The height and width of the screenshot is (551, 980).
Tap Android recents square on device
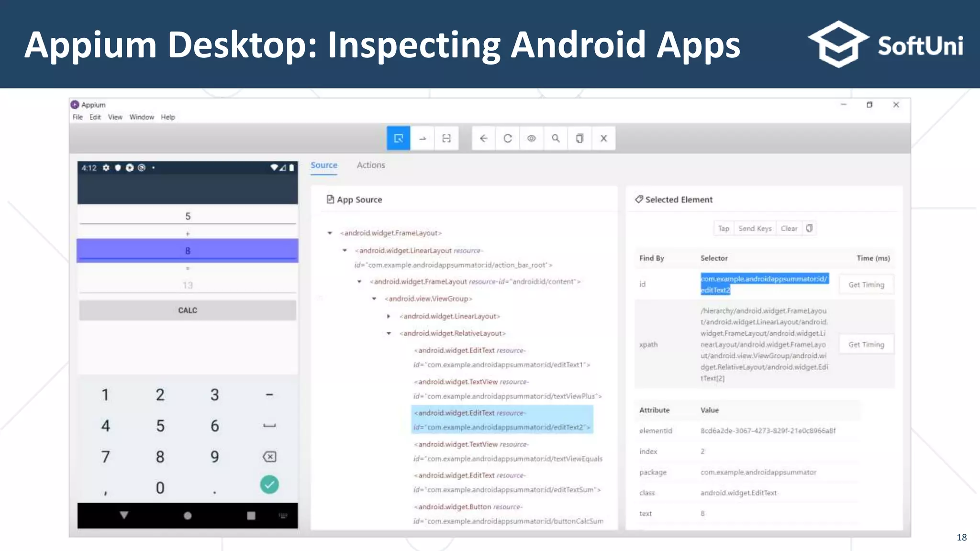pyautogui.click(x=251, y=516)
